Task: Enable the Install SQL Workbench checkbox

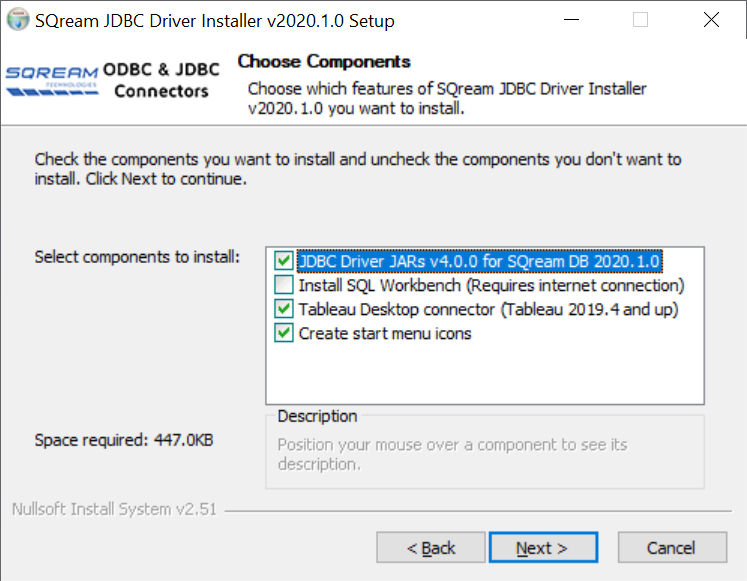Action: point(283,286)
